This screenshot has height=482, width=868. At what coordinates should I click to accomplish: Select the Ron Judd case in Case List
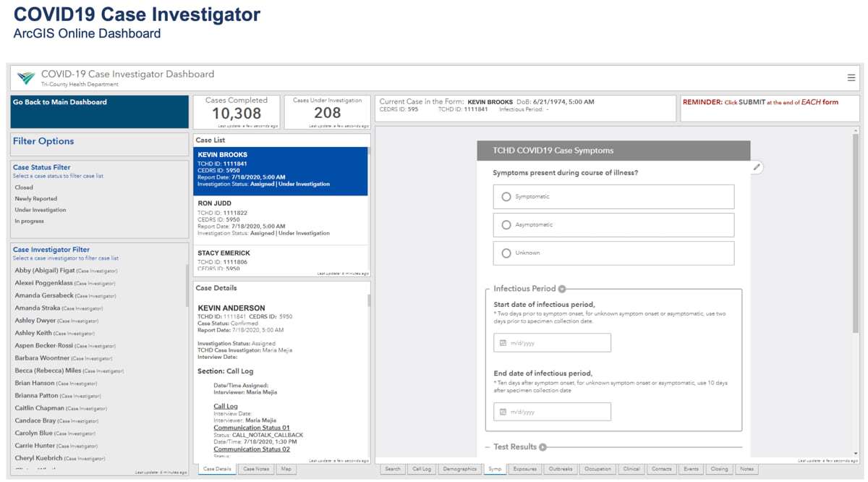point(281,220)
